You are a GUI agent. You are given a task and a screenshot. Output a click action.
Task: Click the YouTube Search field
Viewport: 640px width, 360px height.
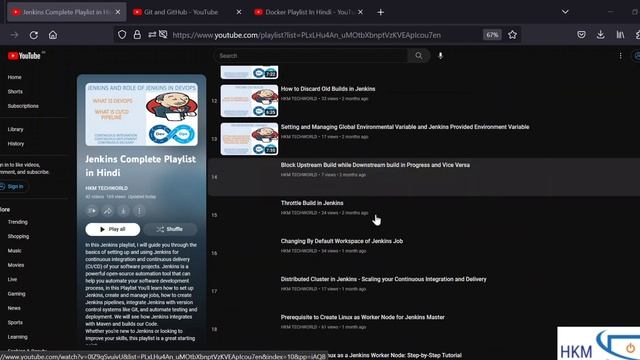coord(311,56)
